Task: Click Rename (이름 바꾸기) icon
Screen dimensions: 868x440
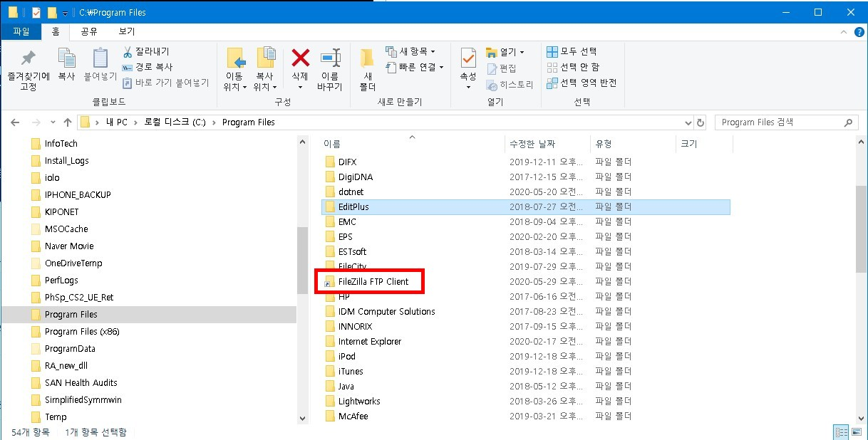Action: pos(329,58)
